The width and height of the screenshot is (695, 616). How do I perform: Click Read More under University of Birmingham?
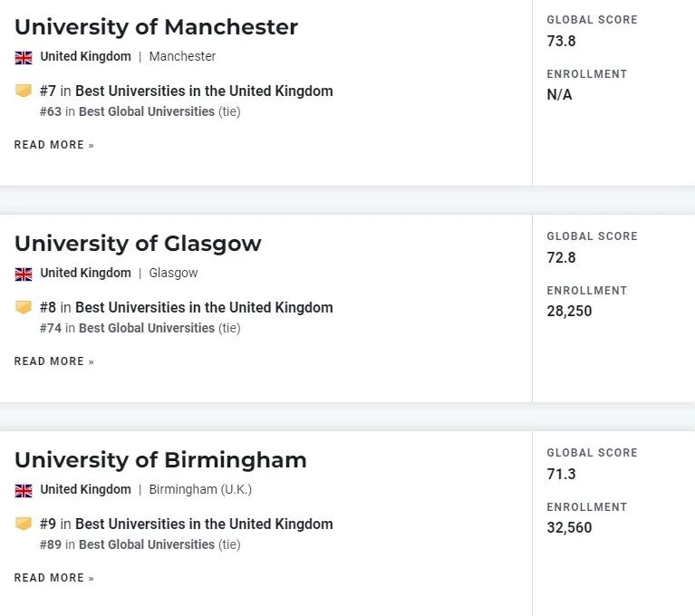pyautogui.click(x=54, y=578)
